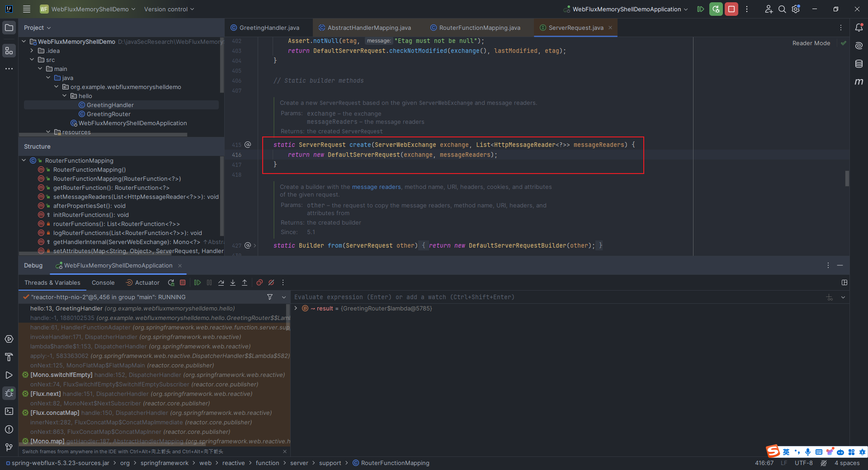Screen dimensions: 868x470
Task: Click Step Into in the debug toolbar
Action: point(233,282)
